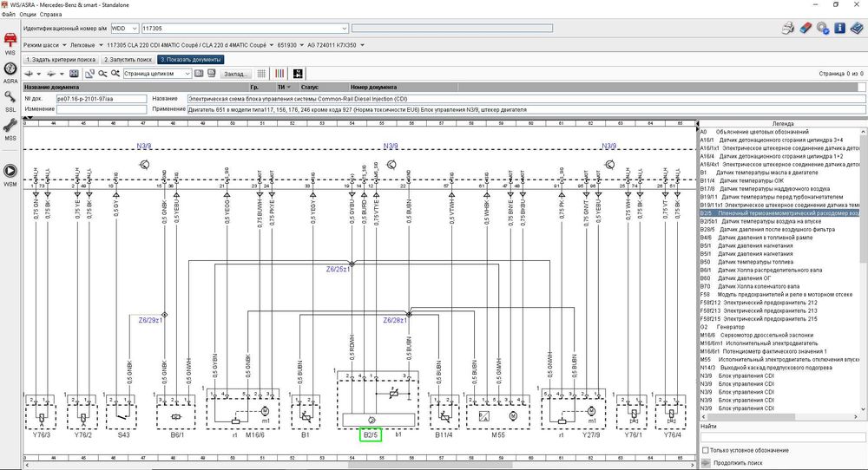
Task: Open the ASRA module
Action: pos(10,73)
